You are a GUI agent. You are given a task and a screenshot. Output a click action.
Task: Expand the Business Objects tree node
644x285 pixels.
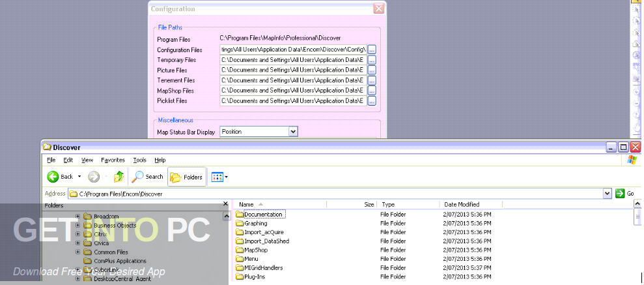pyautogui.click(x=77, y=226)
